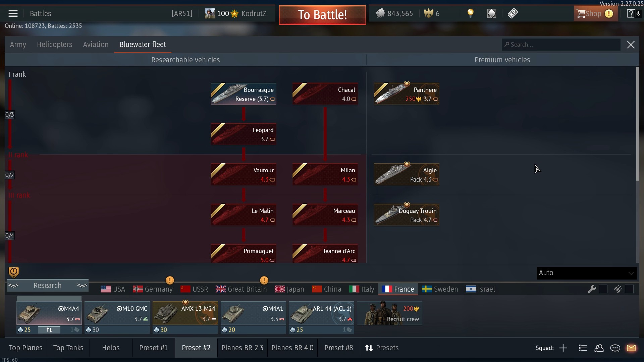Screen dimensions: 644x362
Task: Click the lightbulb hints icon
Action: click(471, 13)
